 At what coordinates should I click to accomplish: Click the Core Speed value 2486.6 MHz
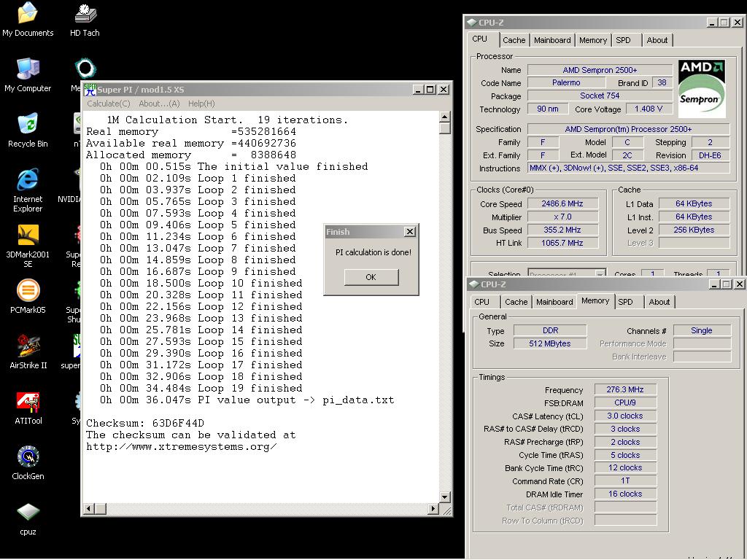(562, 204)
